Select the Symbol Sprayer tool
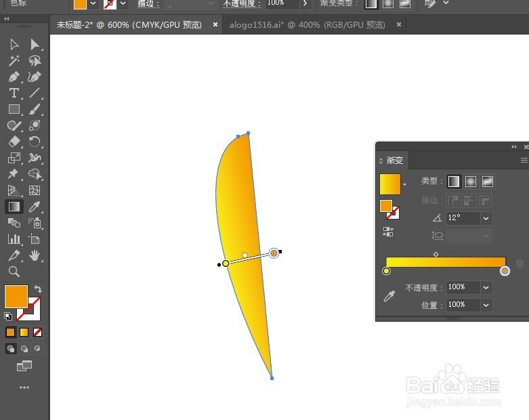529x420 pixels. (x=35, y=223)
